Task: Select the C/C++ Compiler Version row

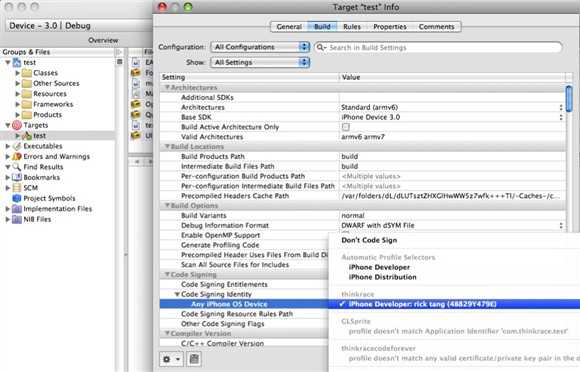Action: click(x=244, y=344)
